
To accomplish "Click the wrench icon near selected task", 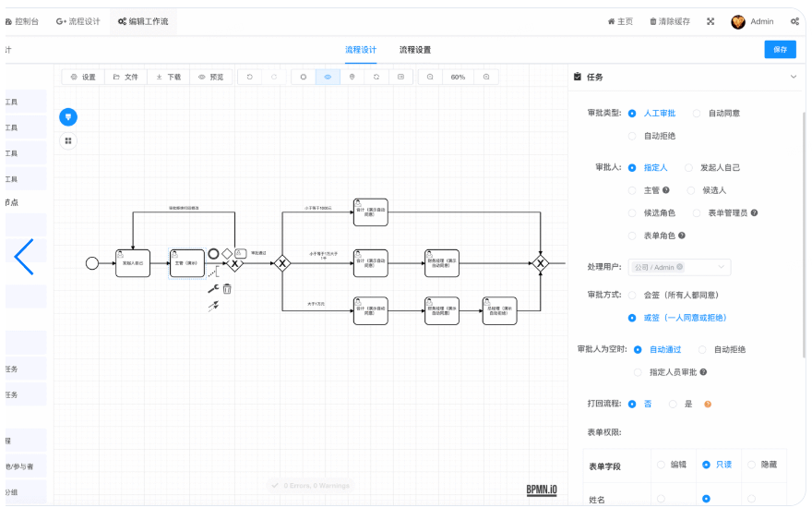I will coord(213,288).
